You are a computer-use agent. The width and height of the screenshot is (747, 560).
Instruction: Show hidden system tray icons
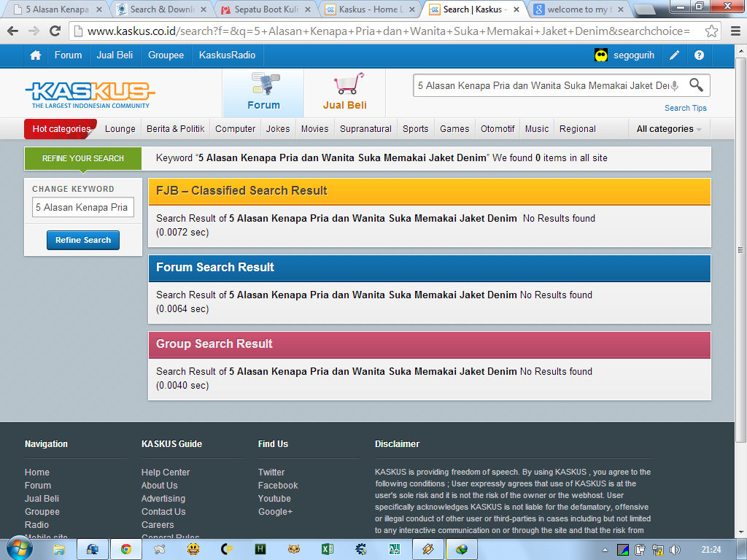point(605,550)
